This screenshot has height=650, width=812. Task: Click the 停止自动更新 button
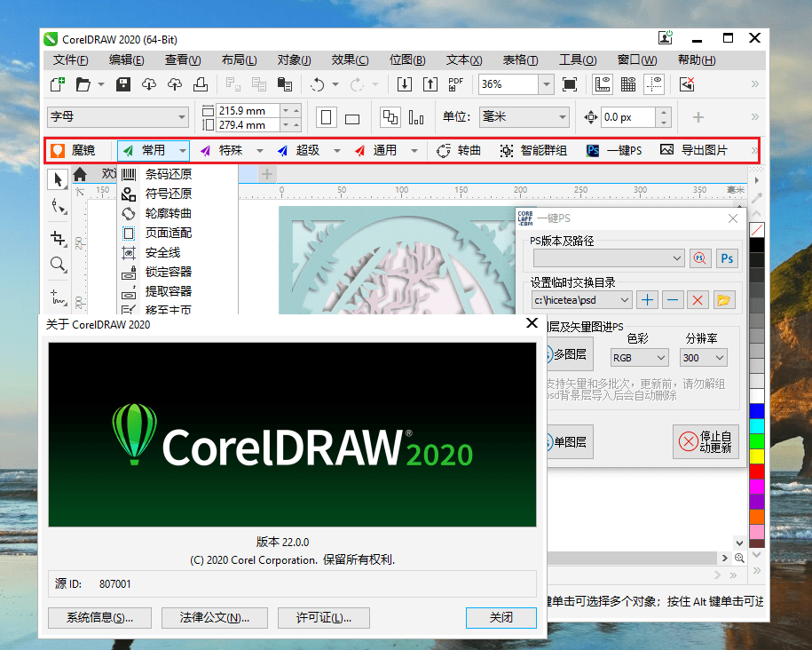706,441
